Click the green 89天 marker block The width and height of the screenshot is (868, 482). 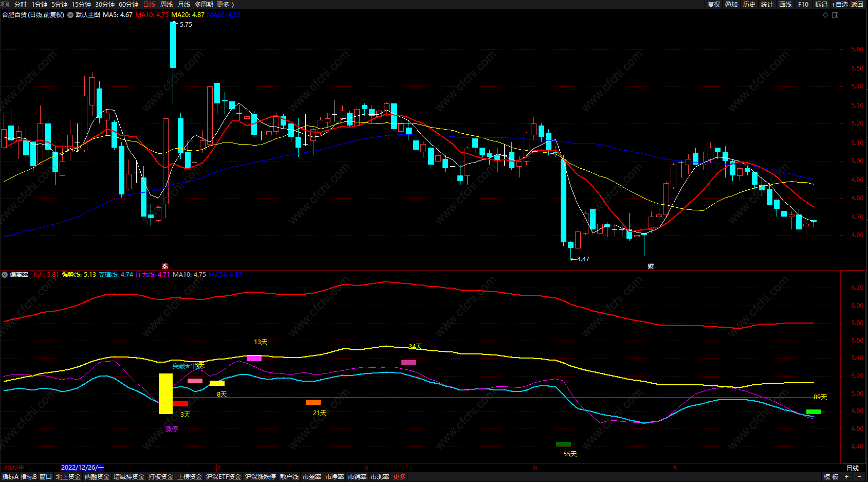pyautogui.click(x=814, y=412)
